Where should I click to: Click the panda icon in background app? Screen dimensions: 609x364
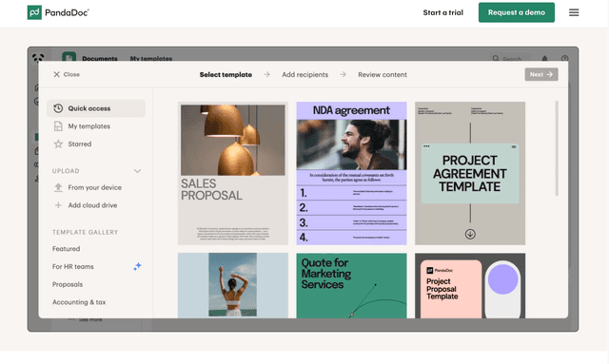(x=38, y=57)
